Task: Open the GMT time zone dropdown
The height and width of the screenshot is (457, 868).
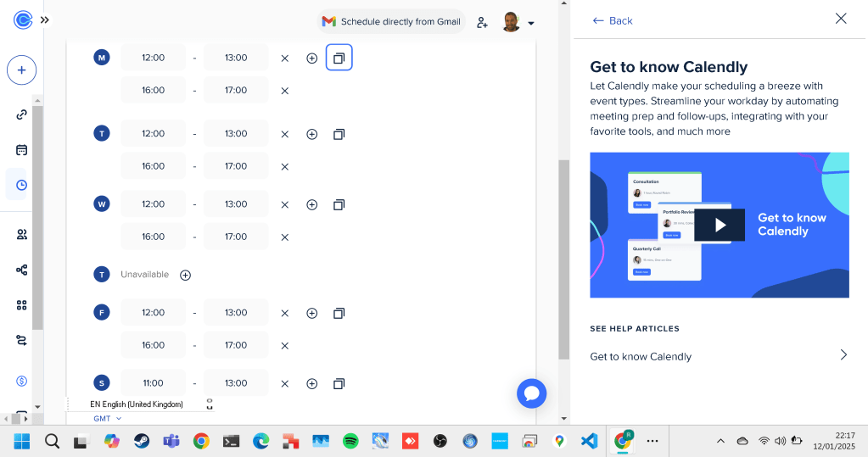Action: tap(108, 418)
